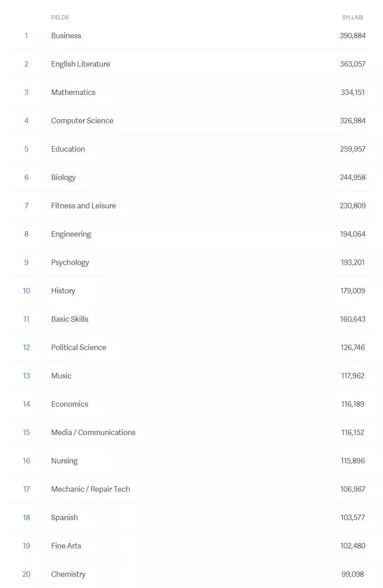Open the English Literature field
Image resolution: width=383 pixels, height=588 pixels.
pyautogui.click(x=81, y=64)
